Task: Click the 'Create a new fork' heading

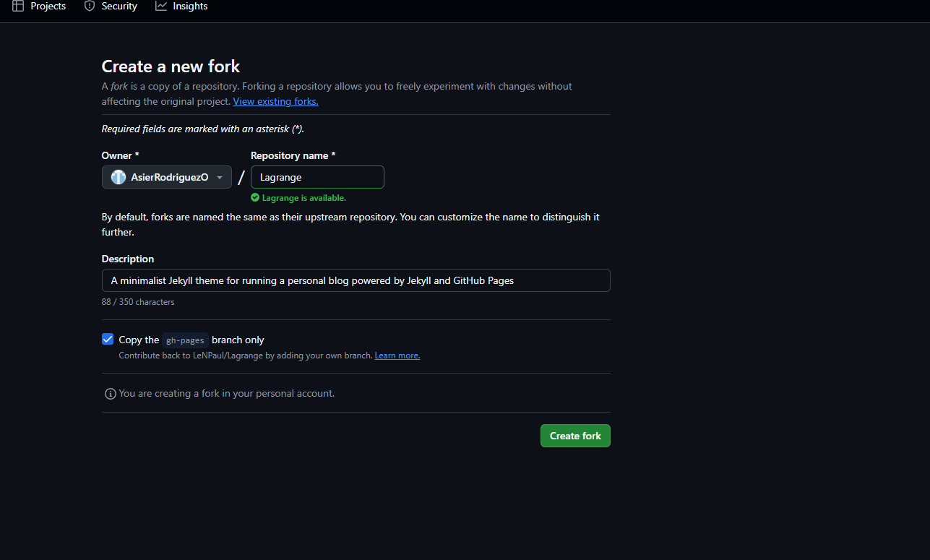Action: [x=171, y=66]
